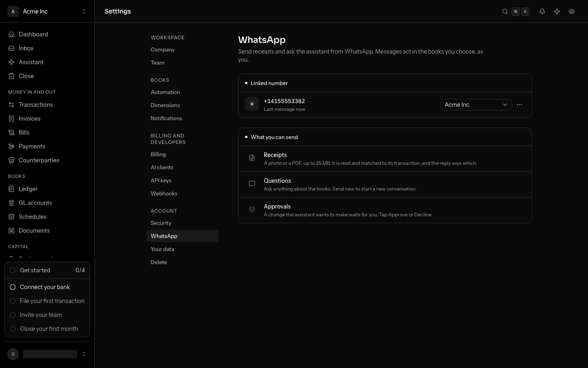
Task: Click the Questions chat bubble icon
Action: click(252, 184)
